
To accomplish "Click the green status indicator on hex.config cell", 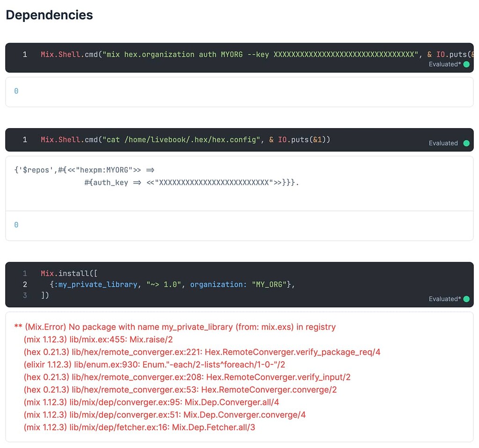I will [x=466, y=143].
